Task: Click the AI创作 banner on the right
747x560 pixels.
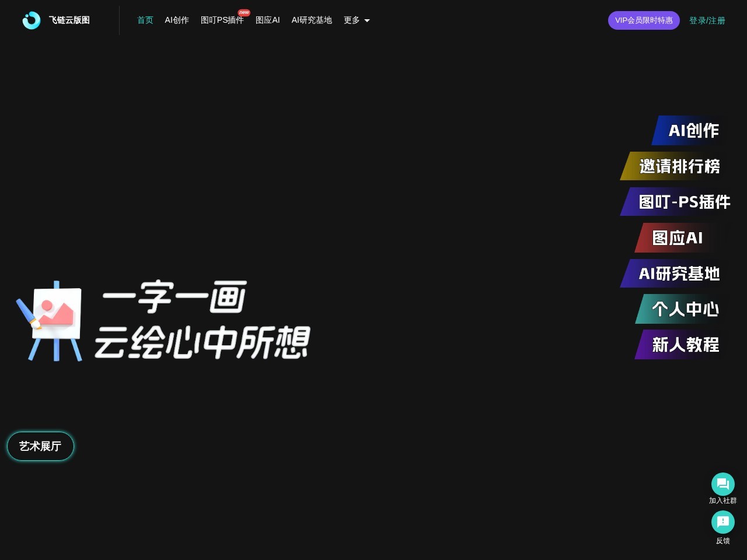Action: pos(693,131)
